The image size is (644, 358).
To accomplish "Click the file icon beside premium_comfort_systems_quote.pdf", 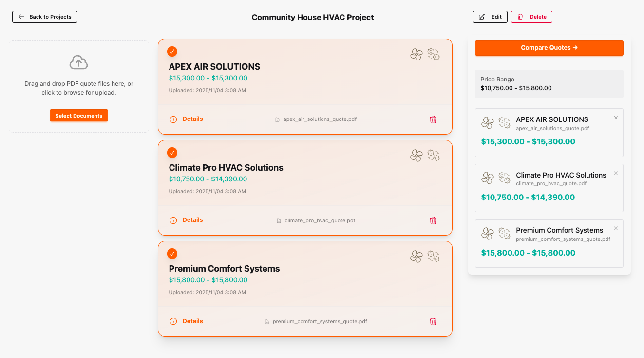I will click(x=266, y=321).
